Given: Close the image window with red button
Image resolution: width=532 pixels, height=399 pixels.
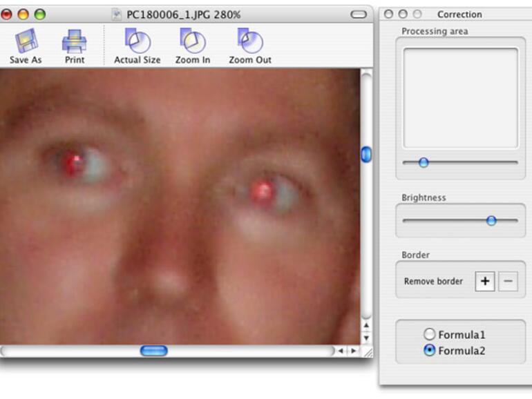Looking at the screenshot, I should (6, 14).
